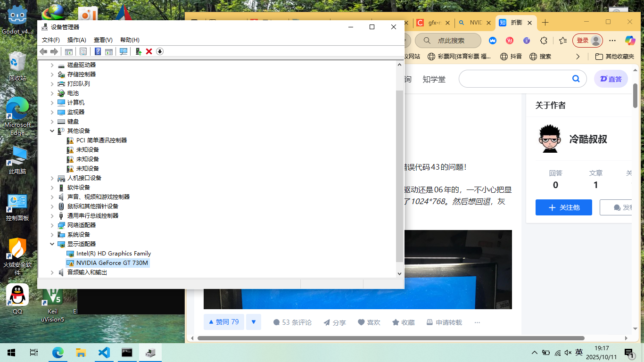
Task: Click the Copilot icon in Edge
Action: 630,41
